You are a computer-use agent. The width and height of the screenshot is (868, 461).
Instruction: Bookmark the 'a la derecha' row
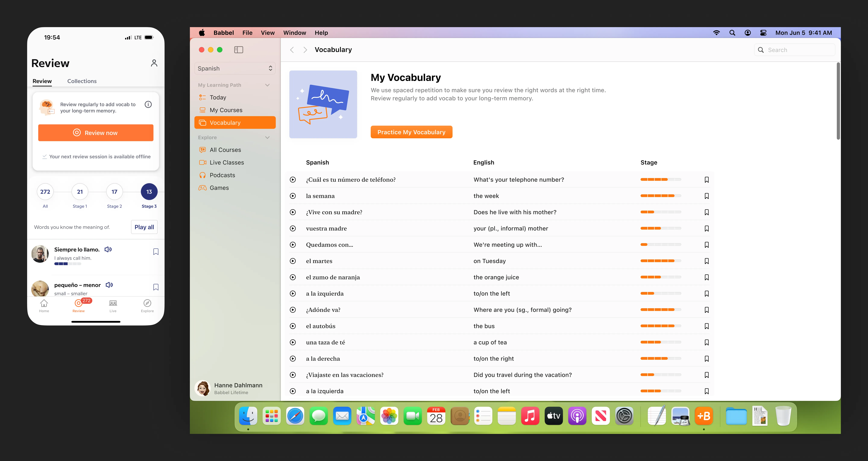point(707,359)
